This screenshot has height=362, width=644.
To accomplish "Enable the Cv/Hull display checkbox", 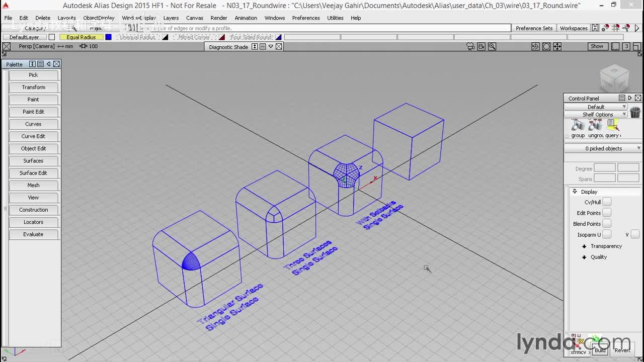I will 607,202.
